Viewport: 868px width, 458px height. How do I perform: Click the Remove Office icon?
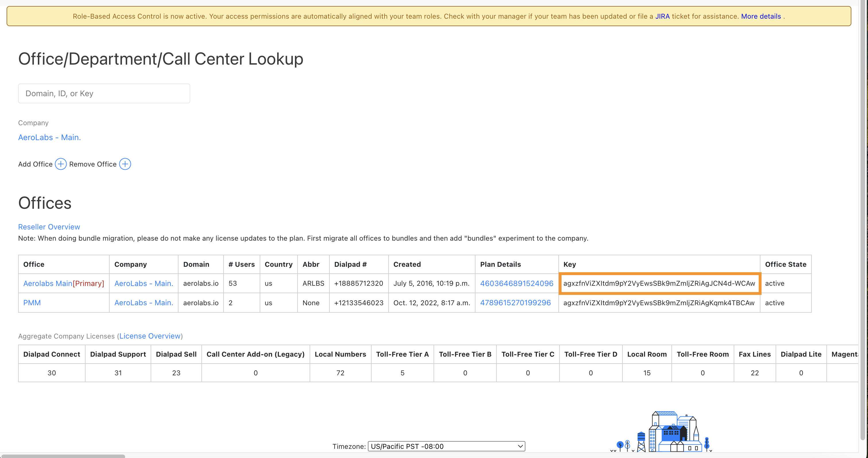(x=125, y=164)
